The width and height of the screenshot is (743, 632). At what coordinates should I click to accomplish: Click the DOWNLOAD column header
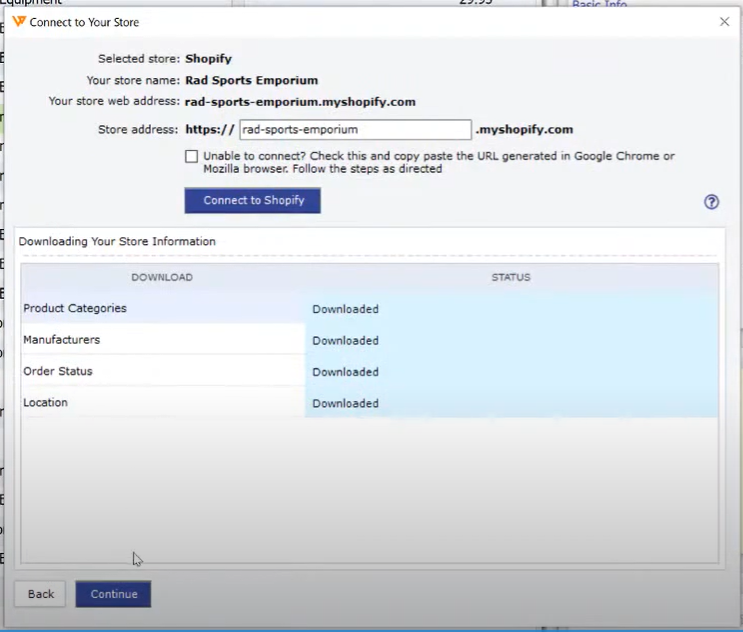pos(162,277)
